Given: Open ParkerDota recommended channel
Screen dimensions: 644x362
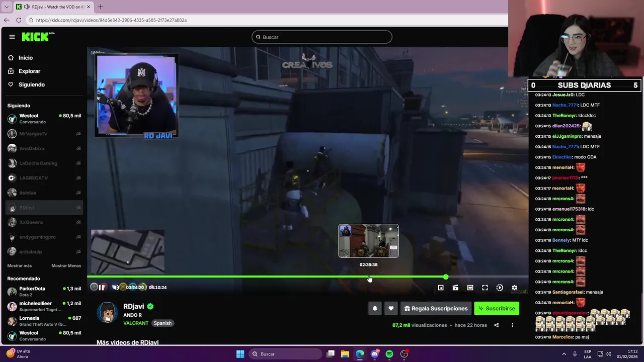Looking at the screenshot, I should coord(44,292).
